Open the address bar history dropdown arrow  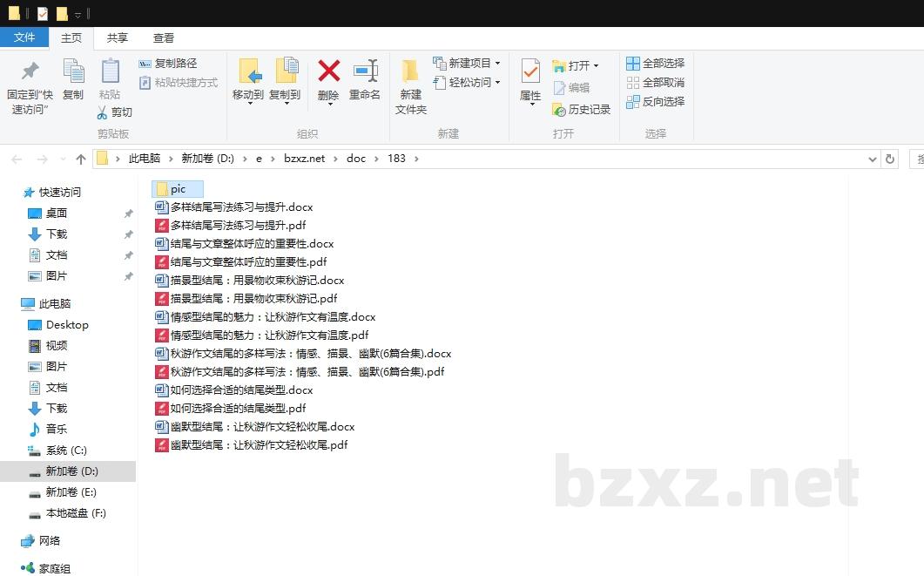[x=873, y=159]
